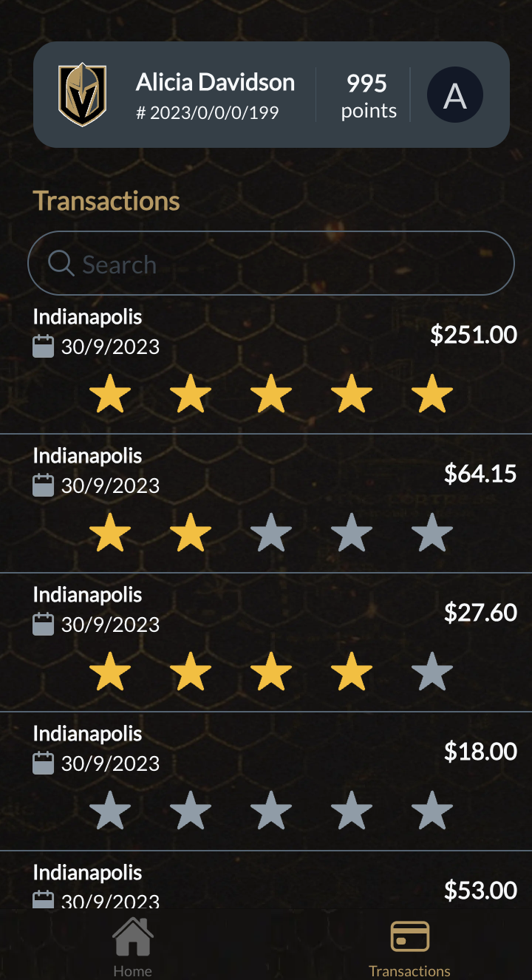
Task: Switch to the Home tab
Action: (x=133, y=970)
